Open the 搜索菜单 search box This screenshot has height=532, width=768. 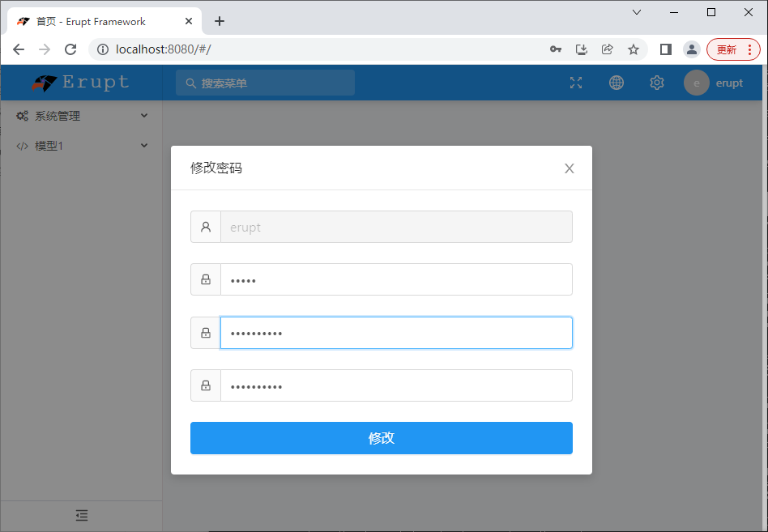coord(265,83)
